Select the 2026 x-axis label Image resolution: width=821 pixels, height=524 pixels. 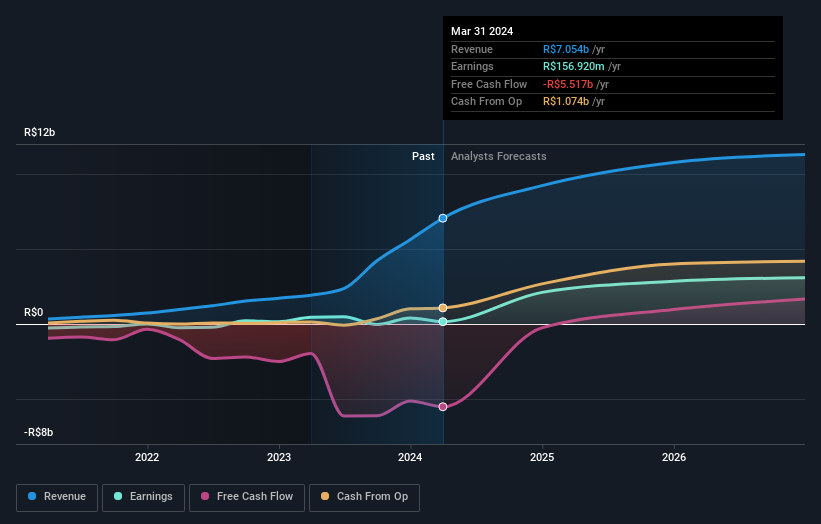674,458
